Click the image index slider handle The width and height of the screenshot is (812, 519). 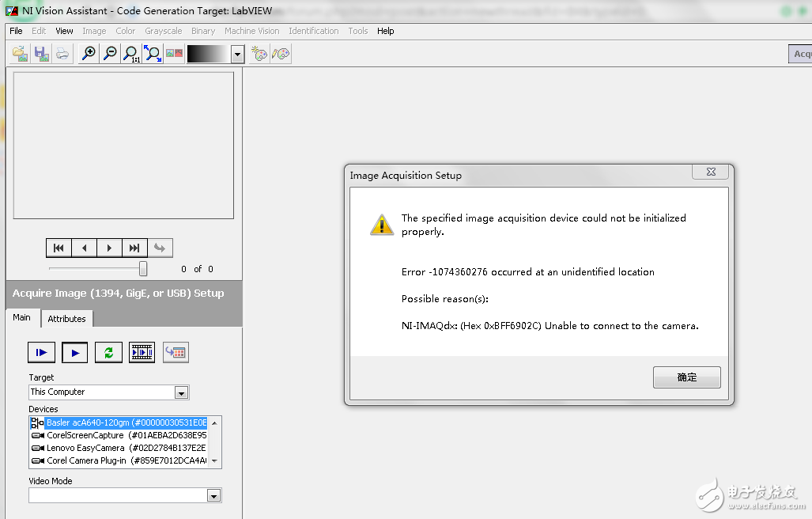(143, 268)
